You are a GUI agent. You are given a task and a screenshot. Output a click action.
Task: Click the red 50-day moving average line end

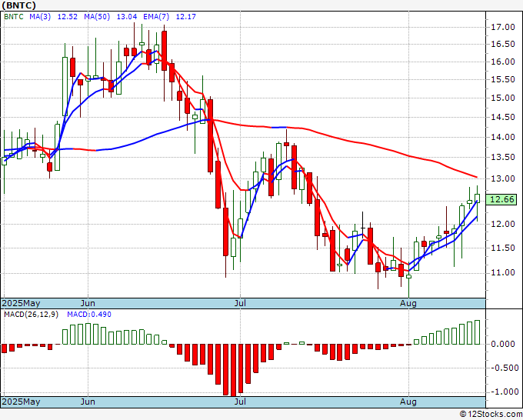click(476, 177)
